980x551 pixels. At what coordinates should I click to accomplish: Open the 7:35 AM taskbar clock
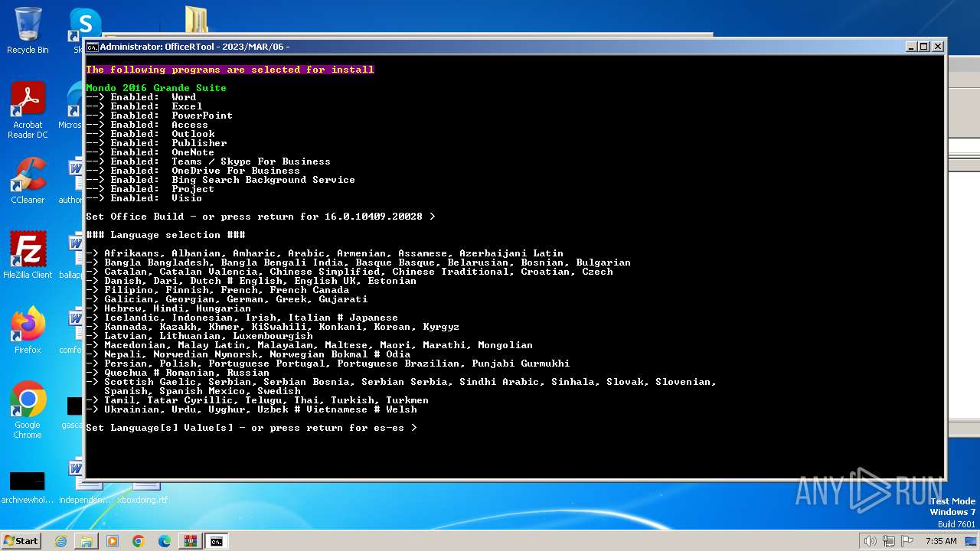(x=941, y=541)
